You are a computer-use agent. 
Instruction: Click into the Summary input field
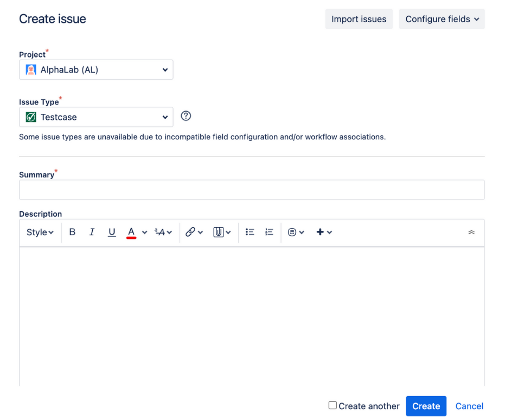point(252,190)
